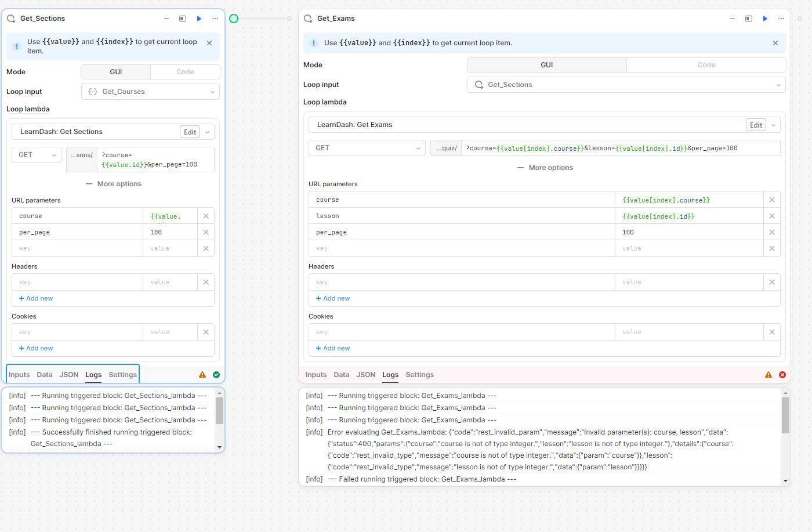812x532 pixels.
Task: Add new header in Get_Sections
Action: click(x=36, y=298)
